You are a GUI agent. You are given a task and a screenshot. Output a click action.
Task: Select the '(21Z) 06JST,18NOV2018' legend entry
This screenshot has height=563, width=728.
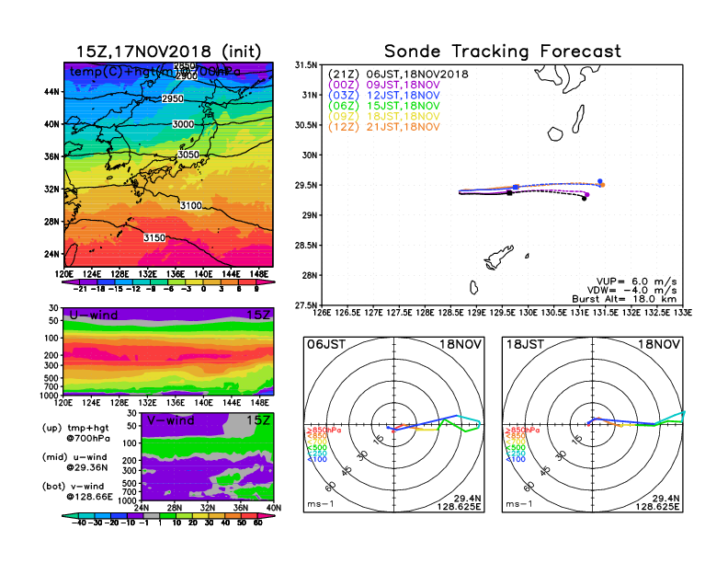(398, 74)
